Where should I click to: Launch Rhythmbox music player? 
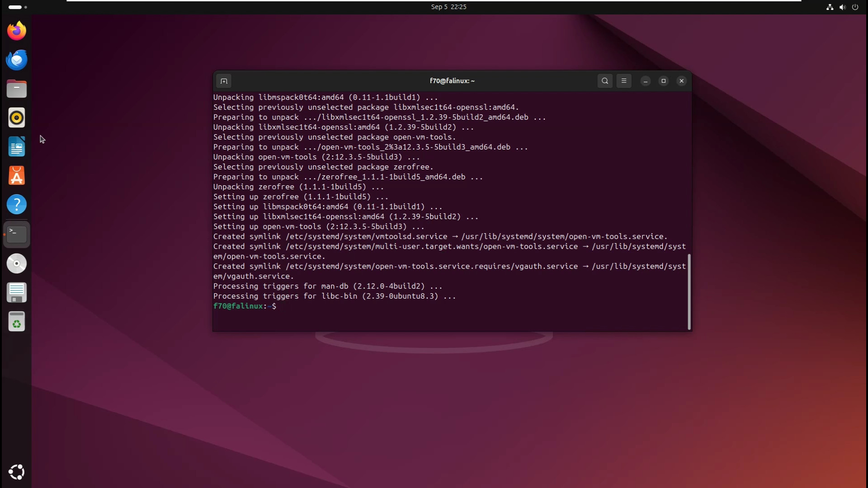[x=17, y=117]
